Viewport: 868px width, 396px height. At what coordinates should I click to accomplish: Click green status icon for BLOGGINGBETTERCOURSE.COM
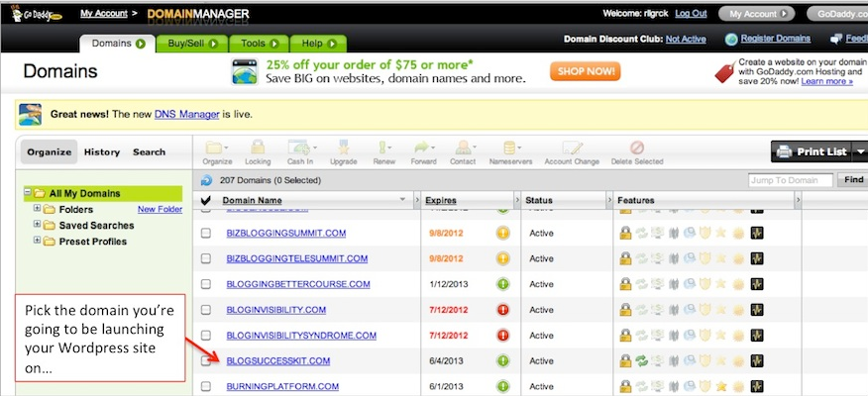point(502,284)
